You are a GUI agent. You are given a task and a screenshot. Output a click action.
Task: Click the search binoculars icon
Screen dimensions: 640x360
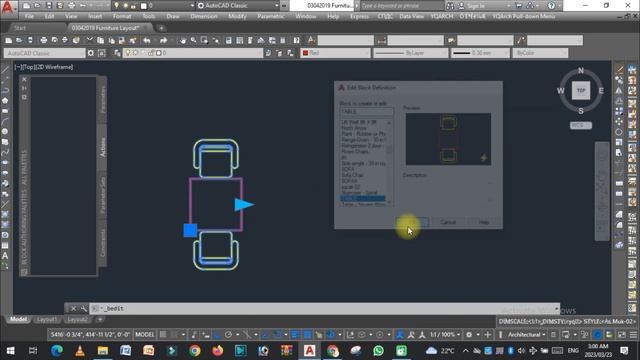[450, 6]
